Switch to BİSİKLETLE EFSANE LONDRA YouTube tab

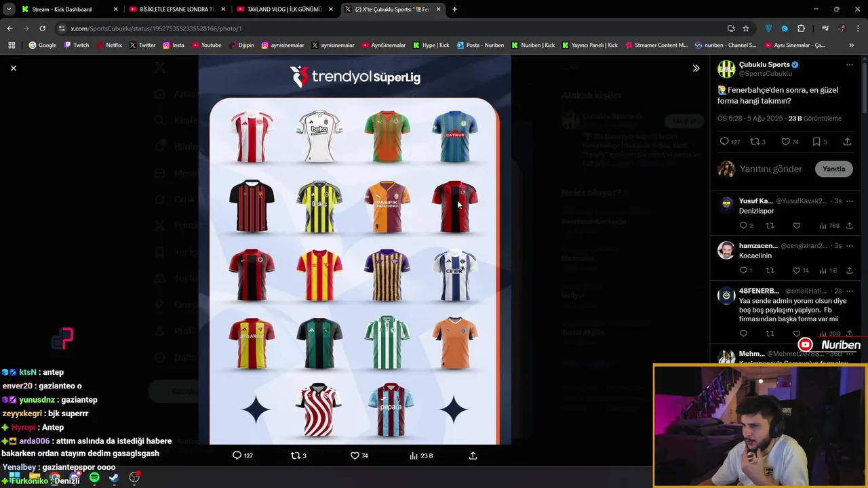[176, 9]
